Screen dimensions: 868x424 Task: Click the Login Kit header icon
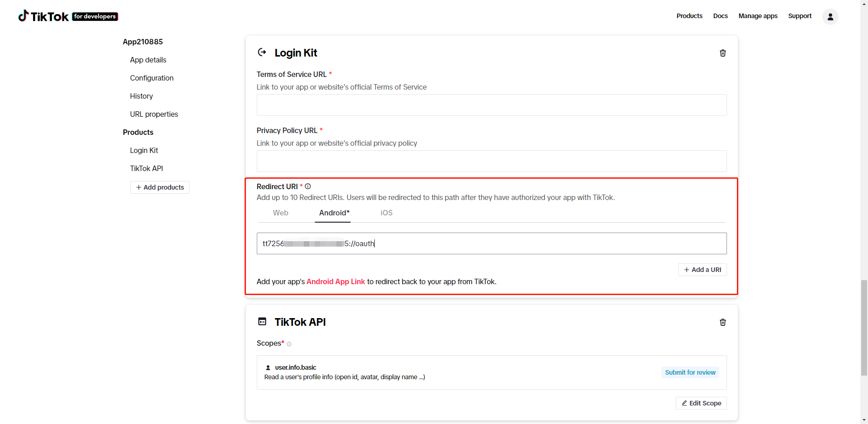262,52
